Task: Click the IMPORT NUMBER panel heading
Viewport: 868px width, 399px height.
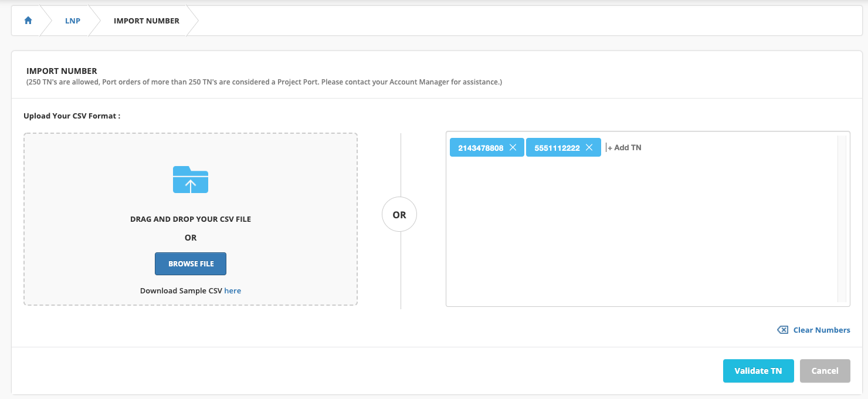Action: 62,71
